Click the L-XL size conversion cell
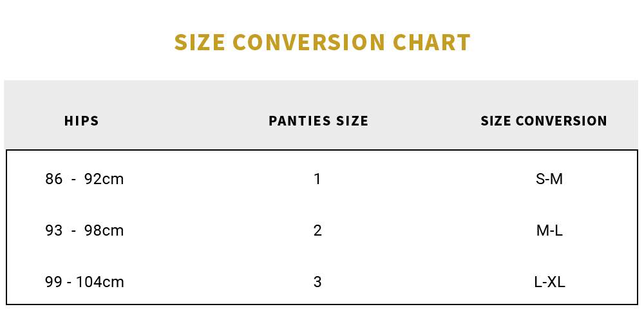The height and width of the screenshot is (309, 644). click(549, 282)
